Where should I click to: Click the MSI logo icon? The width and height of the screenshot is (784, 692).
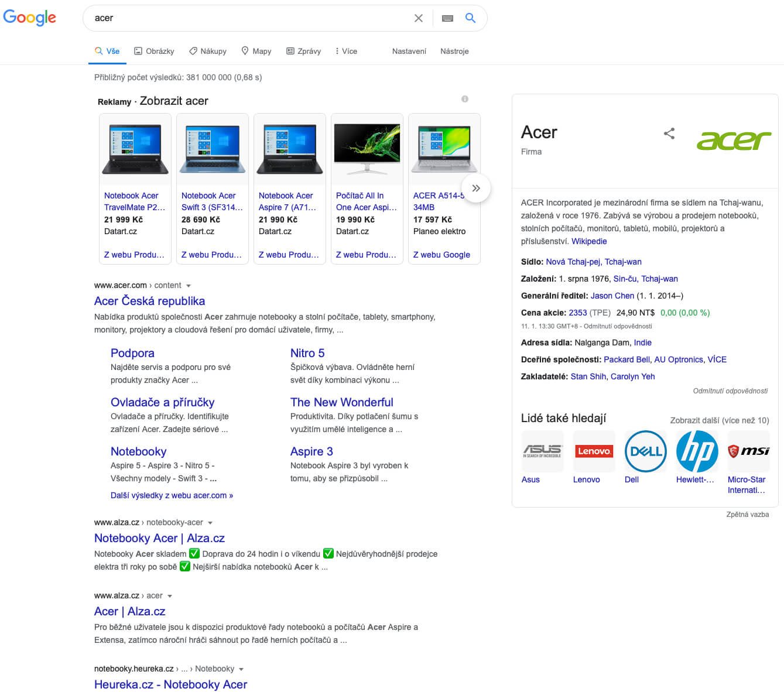748,451
